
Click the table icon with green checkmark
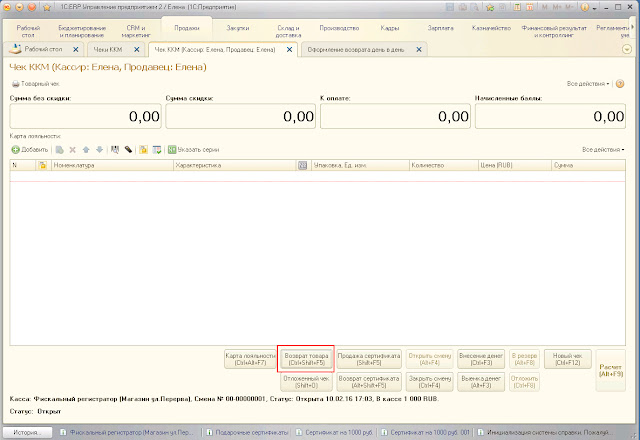(x=157, y=150)
